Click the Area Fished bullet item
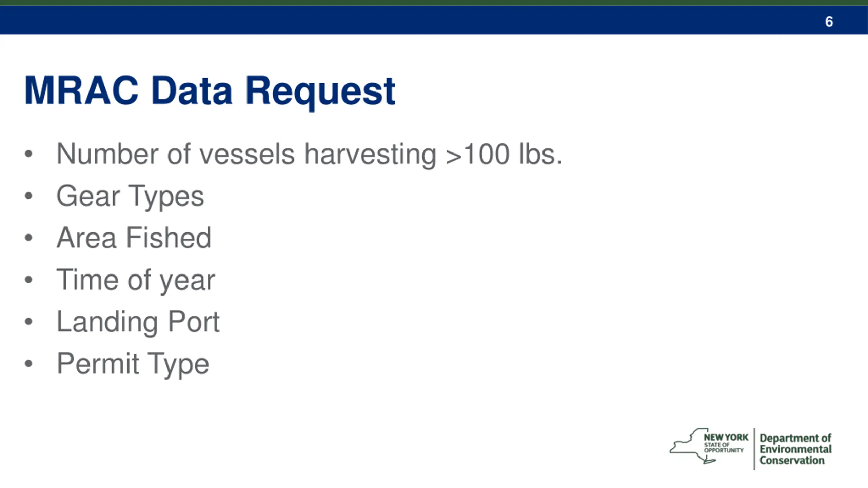The image size is (868, 488). (134, 238)
